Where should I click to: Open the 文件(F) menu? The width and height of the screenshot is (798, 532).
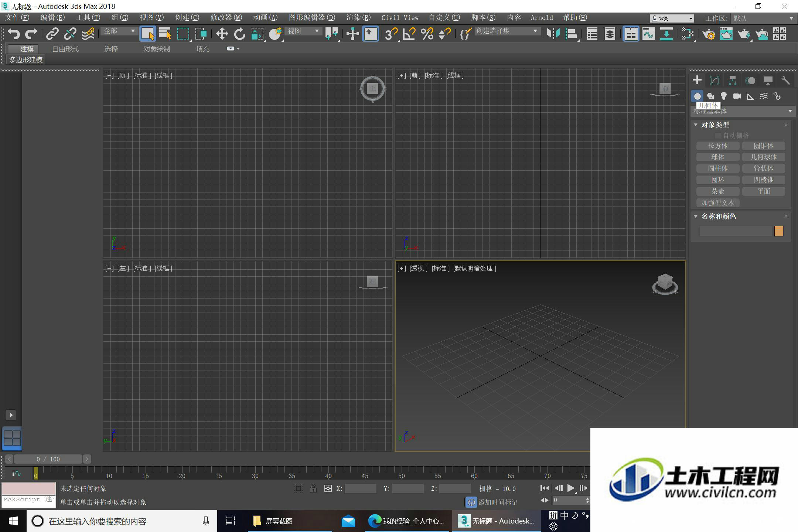[18, 18]
